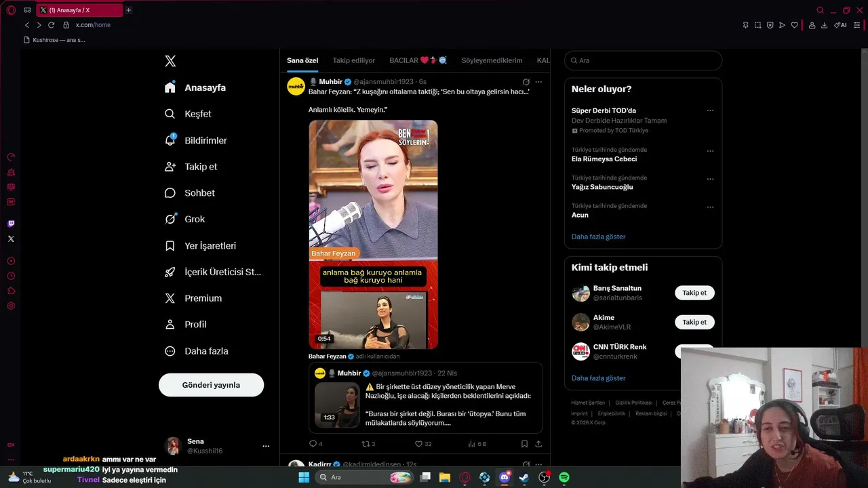This screenshot has height=488, width=868.
Task: View analytics of Muhbir post
Action: (x=471, y=444)
